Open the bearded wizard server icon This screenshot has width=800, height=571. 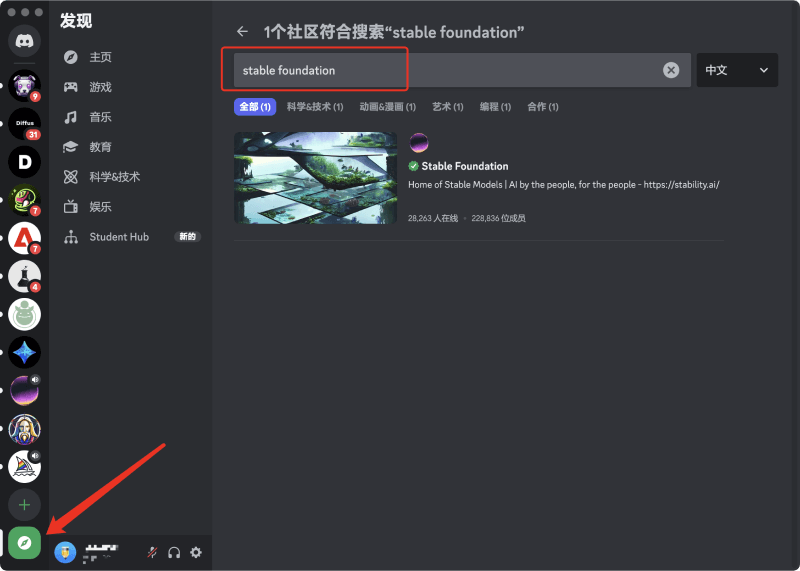[24, 429]
